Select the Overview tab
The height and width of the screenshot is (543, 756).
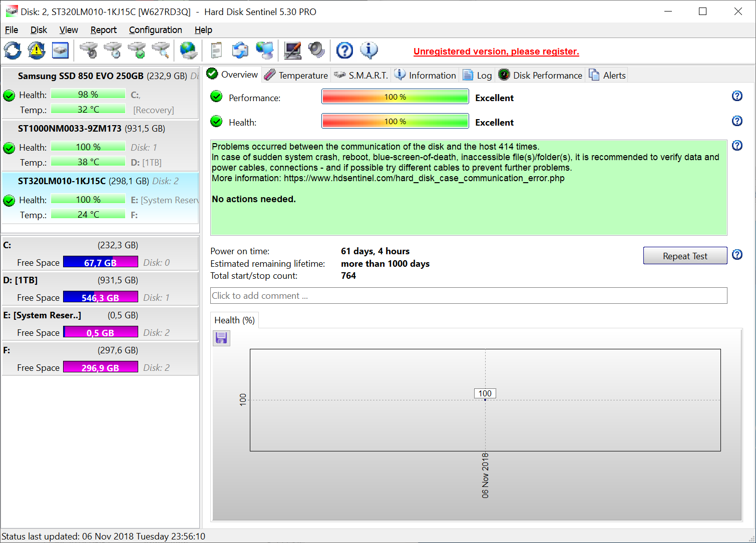[x=232, y=74]
